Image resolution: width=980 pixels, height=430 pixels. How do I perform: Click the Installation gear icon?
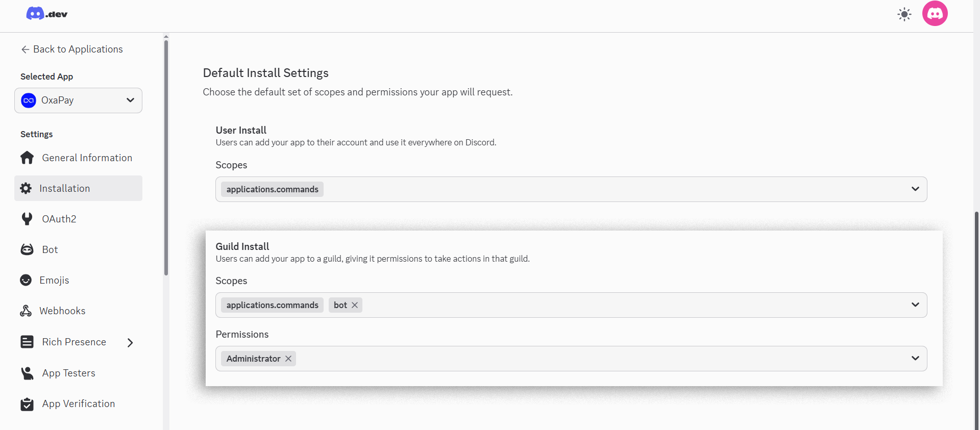pos(26,188)
